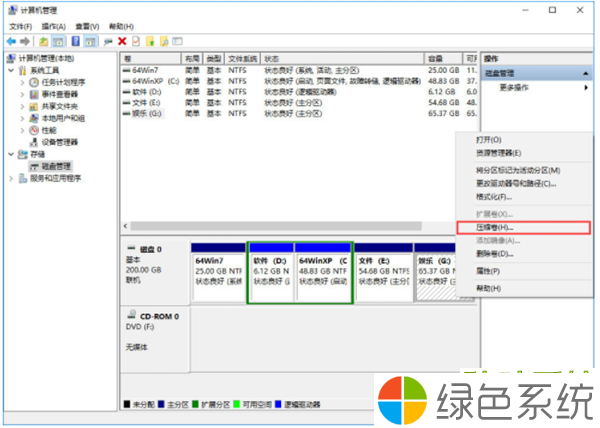Viewport: 600px width, 428px height.
Task: Click the Forward arrow in toolbar
Action: (25, 41)
